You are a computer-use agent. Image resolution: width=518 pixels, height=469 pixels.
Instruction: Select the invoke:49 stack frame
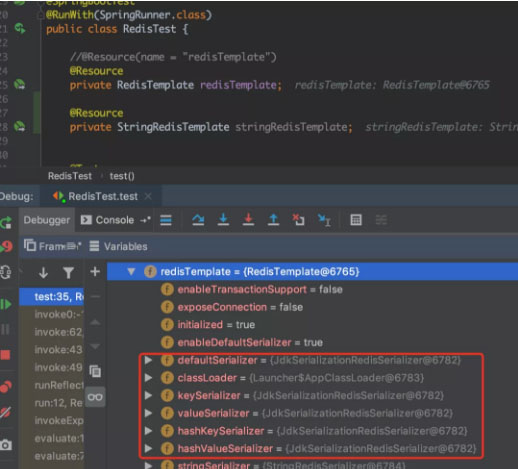[51, 367]
